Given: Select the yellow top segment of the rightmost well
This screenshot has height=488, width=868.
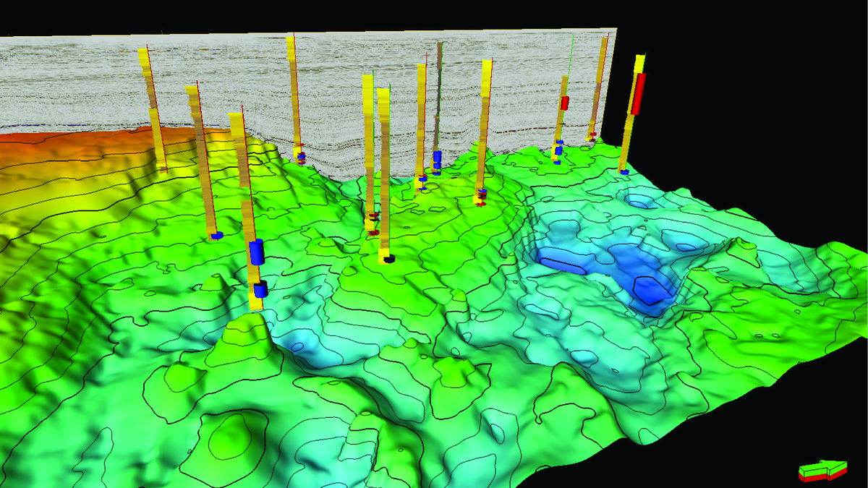Looking at the screenshot, I should 640,63.
